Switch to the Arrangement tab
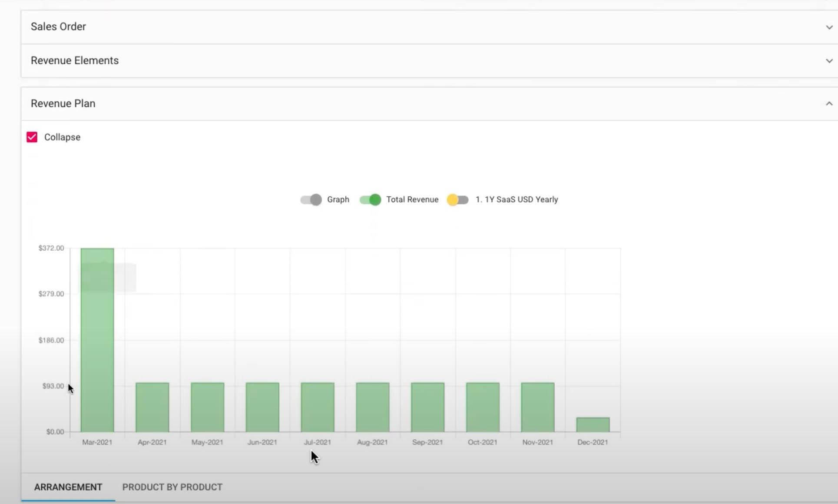The width and height of the screenshot is (838, 504). click(68, 487)
